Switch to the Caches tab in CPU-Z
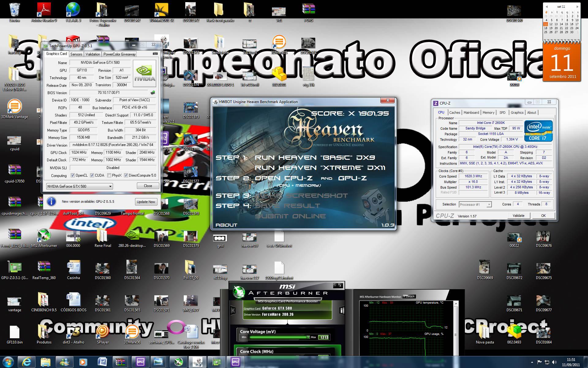The width and height of the screenshot is (588, 368). point(454,113)
